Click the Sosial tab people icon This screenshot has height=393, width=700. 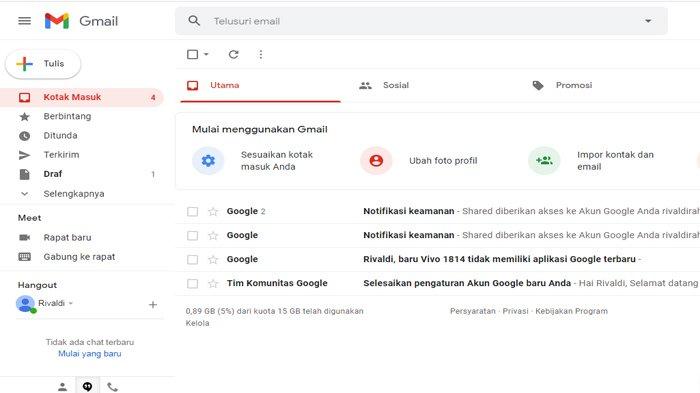(365, 85)
